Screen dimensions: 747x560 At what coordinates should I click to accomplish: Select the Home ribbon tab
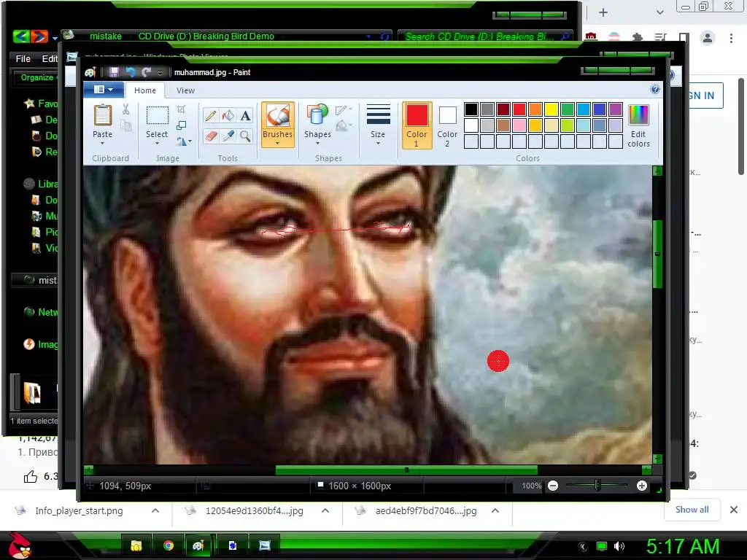pos(145,90)
